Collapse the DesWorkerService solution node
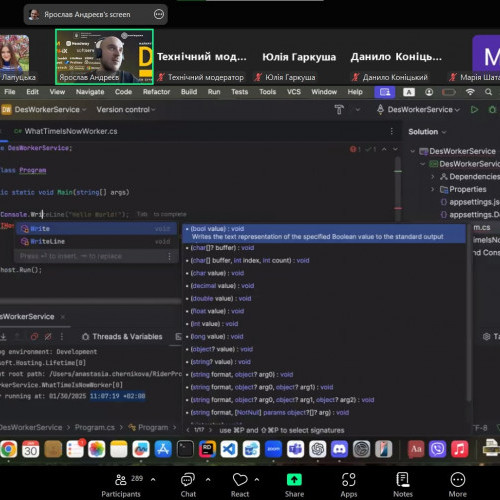The height and width of the screenshot is (500, 500). pyautogui.click(x=412, y=151)
